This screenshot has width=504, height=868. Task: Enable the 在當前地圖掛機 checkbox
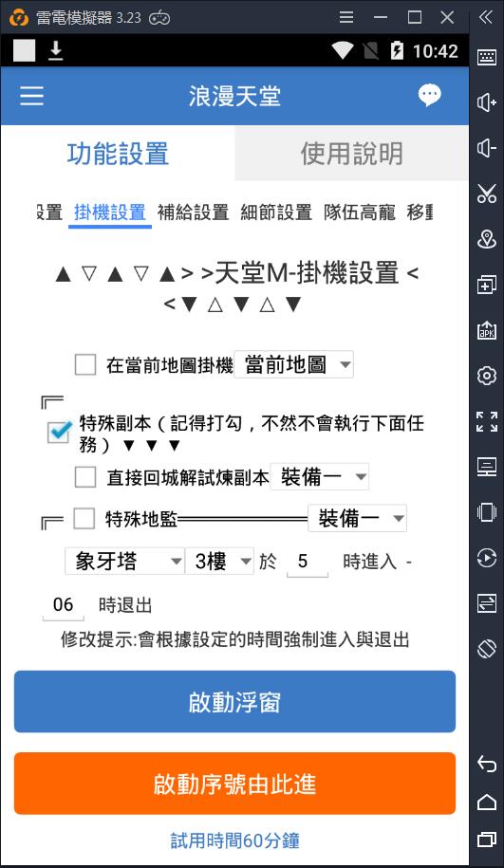85,365
